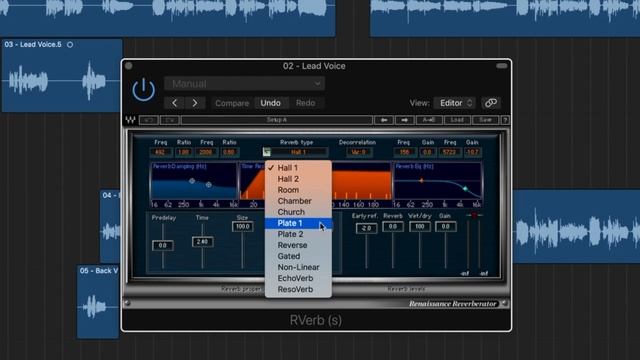The width and height of the screenshot is (640, 360).
Task: Click the left arrow of plugin bottom scrollbar
Action: [127, 303]
